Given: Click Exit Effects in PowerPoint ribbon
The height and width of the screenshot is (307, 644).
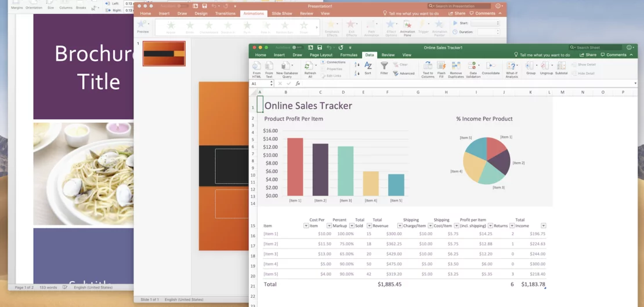Looking at the screenshot, I should point(351,28).
